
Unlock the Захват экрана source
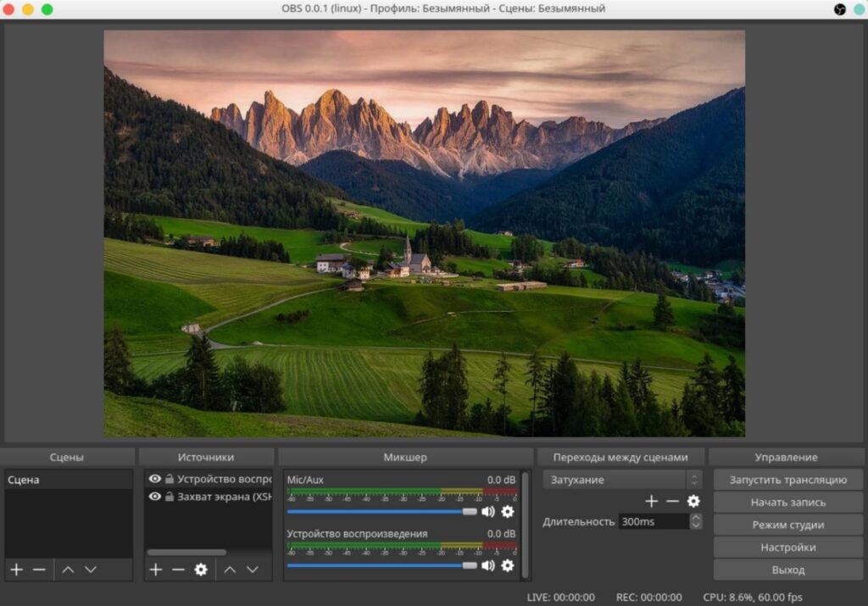point(170,497)
